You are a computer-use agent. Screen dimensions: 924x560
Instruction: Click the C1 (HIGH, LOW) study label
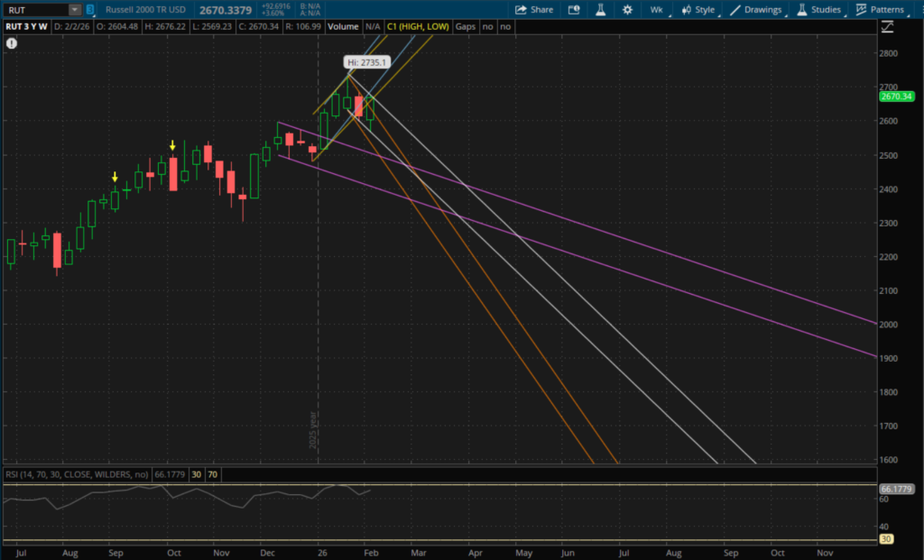(418, 26)
